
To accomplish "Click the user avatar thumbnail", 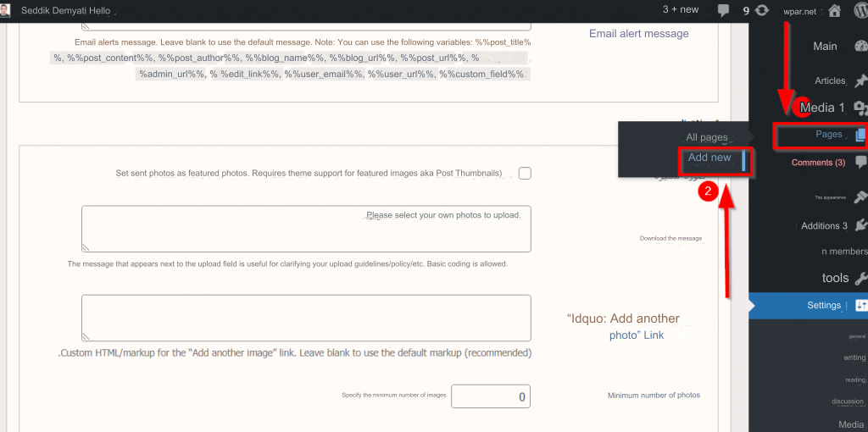I will [x=5, y=10].
